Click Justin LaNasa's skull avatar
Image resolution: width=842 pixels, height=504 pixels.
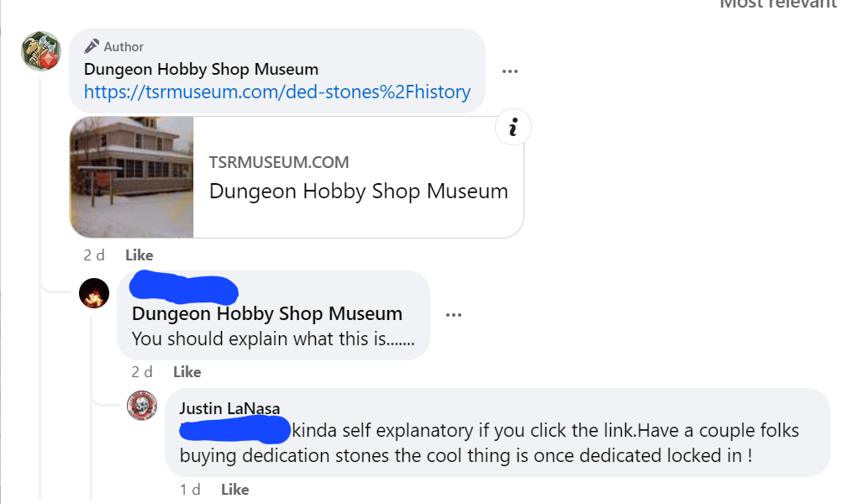pyautogui.click(x=142, y=407)
